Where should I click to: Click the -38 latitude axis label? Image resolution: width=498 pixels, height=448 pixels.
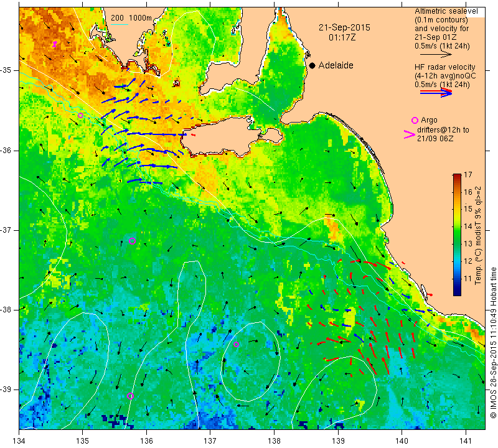click(x=6, y=310)
